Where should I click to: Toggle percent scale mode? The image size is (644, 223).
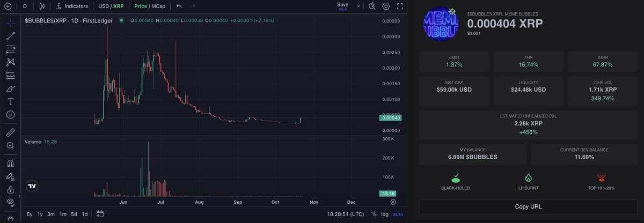click(x=374, y=214)
